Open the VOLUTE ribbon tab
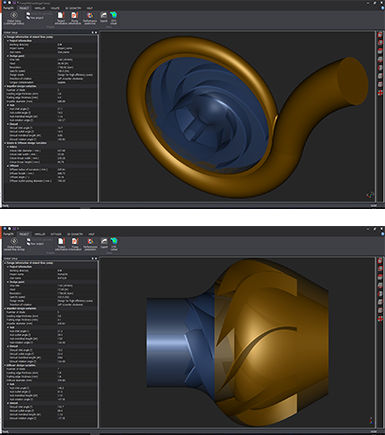 [x=55, y=8]
